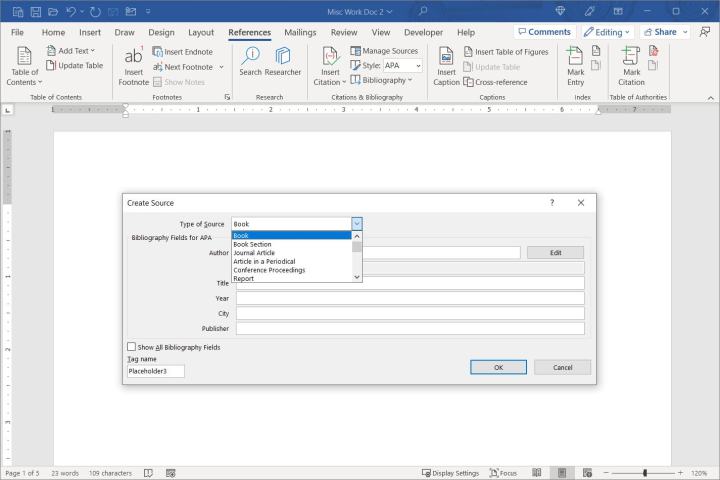Click the zoom slider in status bar

pyautogui.click(x=645, y=472)
